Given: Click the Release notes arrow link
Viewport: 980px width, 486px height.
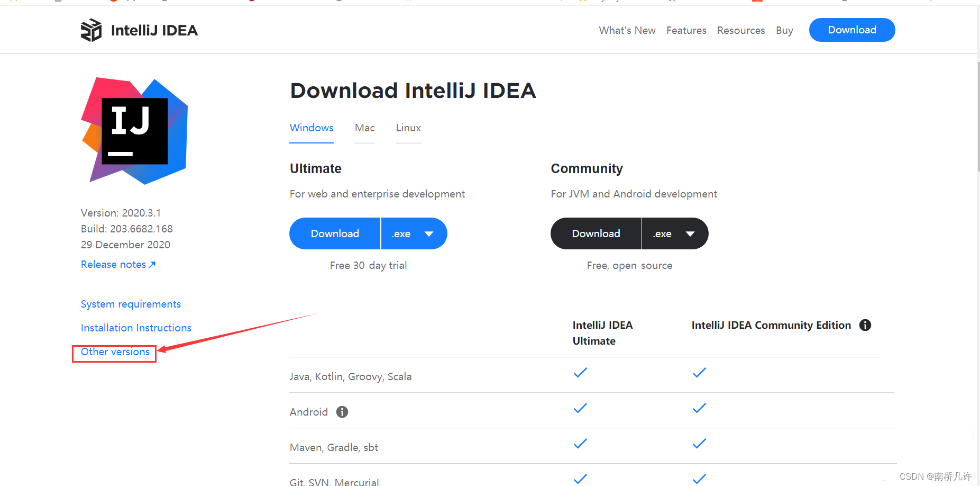Looking at the screenshot, I should pos(118,264).
